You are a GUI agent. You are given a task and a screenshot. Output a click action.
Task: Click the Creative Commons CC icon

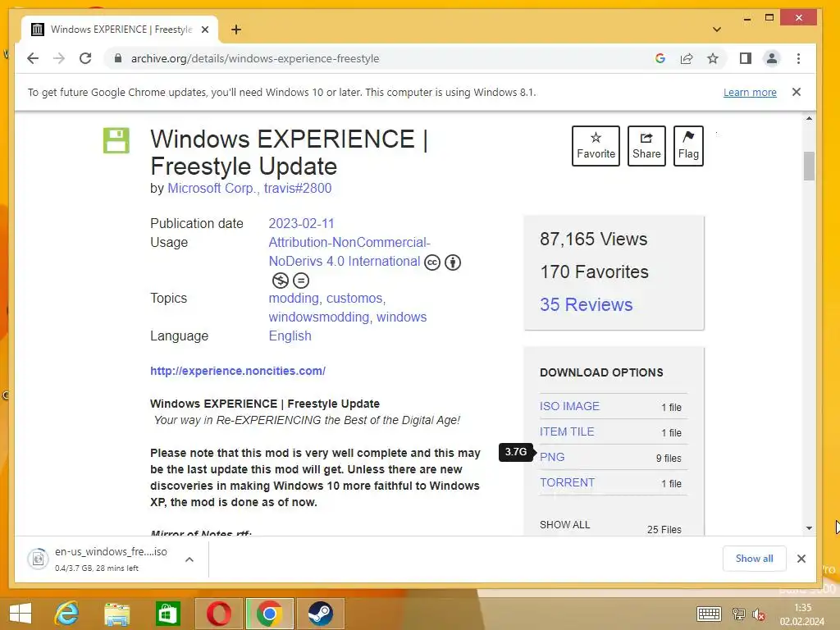[x=432, y=262]
